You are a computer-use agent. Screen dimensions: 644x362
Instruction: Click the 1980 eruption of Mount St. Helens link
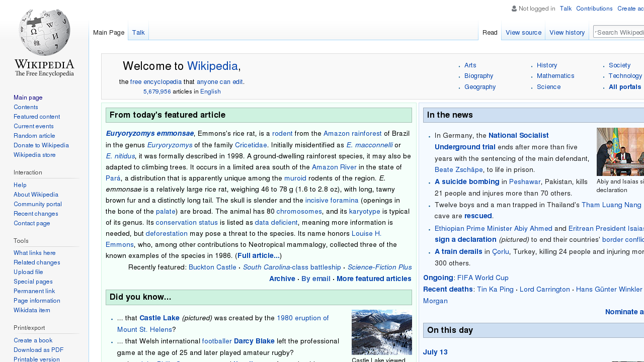223,324
